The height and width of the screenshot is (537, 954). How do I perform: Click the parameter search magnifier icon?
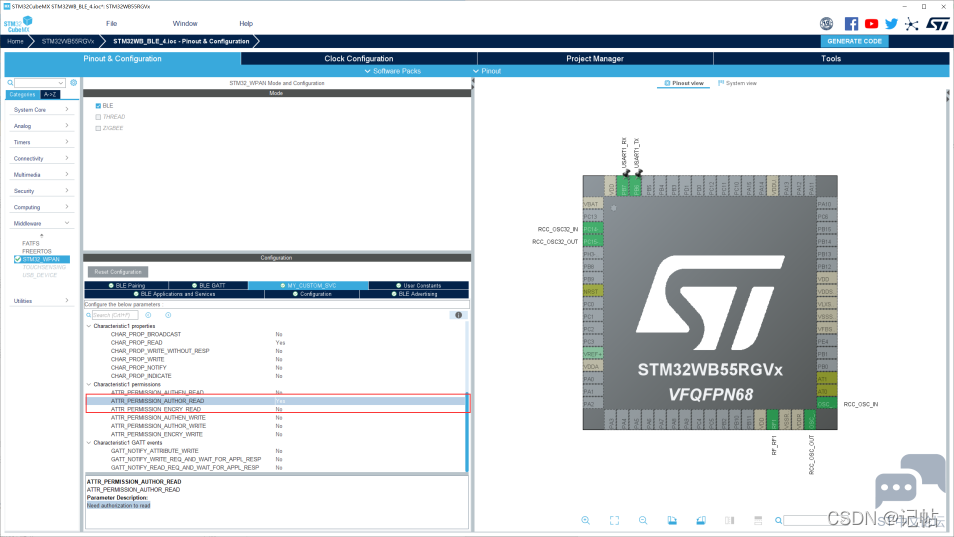pyautogui.click(x=89, y=315)
